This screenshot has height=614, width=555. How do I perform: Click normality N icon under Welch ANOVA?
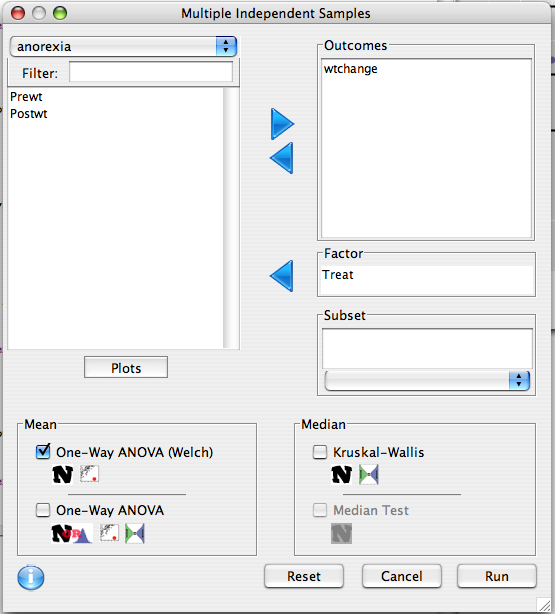point(63,475)
